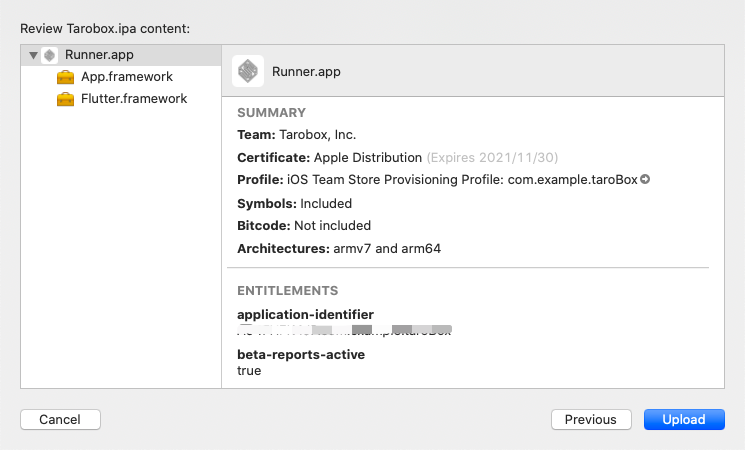The image size is (745, 450).
Task: Click the application-identifier entitlement key
Action: tap(306, 315)
